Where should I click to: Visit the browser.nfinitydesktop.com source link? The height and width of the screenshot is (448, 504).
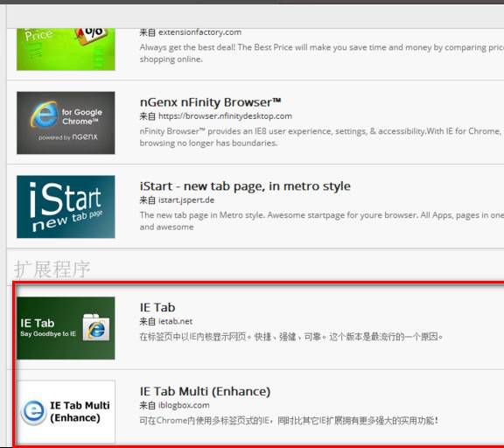point(225,116)
